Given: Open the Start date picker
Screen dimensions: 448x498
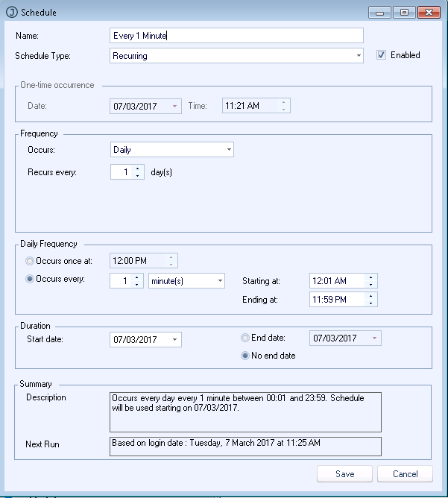Looking at the screenshot, I should point(175,340).
